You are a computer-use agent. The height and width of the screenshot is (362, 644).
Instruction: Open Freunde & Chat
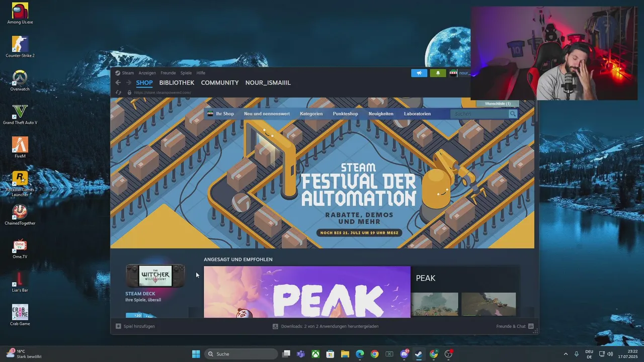[515, 326]
